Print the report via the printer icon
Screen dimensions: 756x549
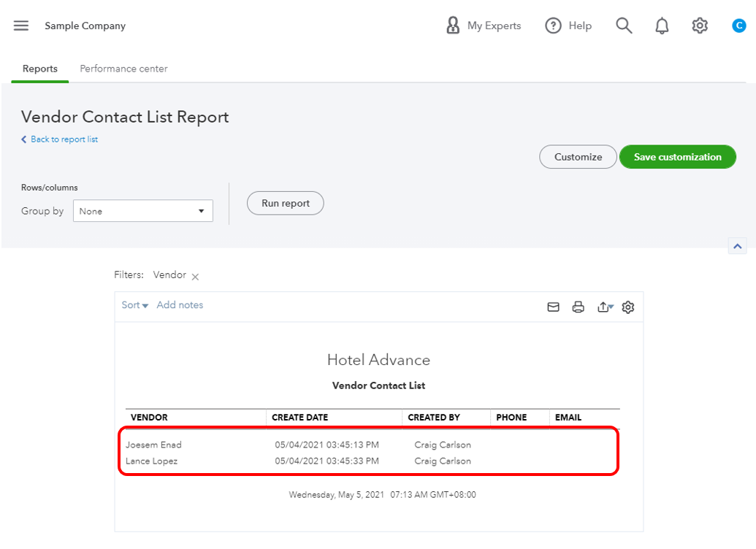[578, 307]
